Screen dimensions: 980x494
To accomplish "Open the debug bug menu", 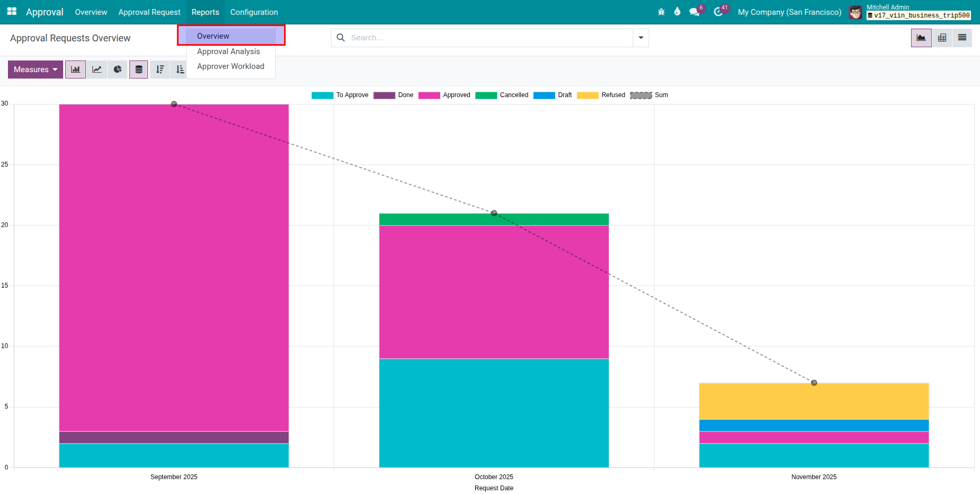I will point(661,11).
